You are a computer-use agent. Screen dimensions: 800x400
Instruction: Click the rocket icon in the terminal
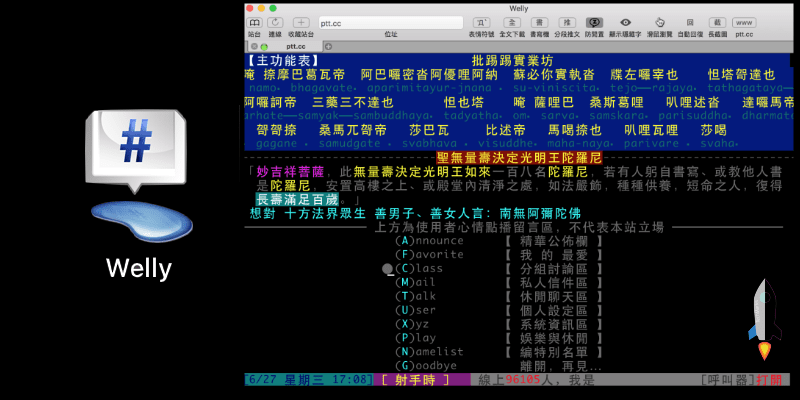point(764,319)
